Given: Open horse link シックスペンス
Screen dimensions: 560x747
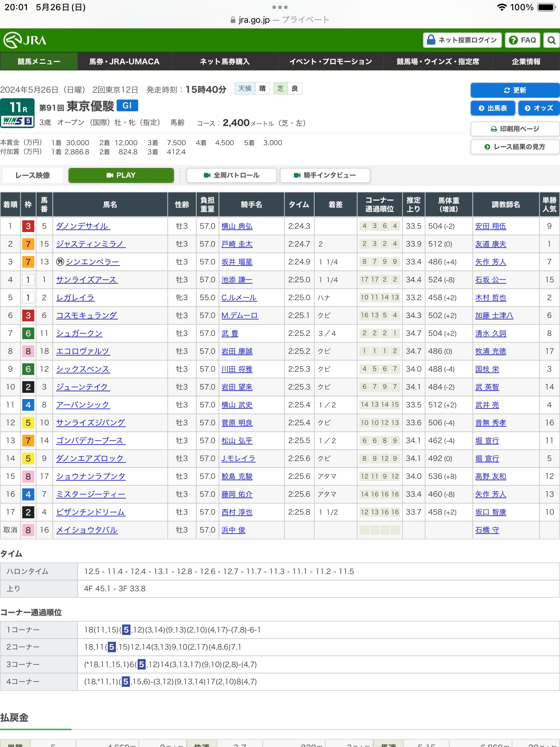Looking at the screenshot, I should (x=83, y=369).
